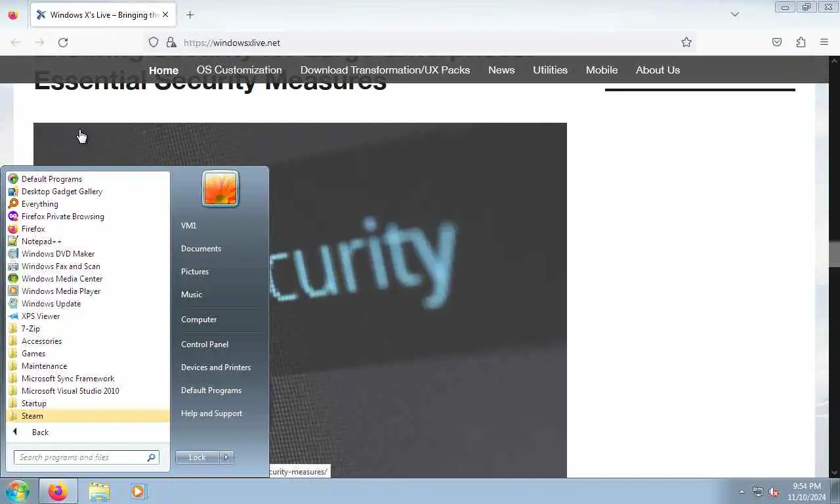840x504 pixels.
Task: Open Download Transformation/UX Packs link
Action: coord(385,70)
